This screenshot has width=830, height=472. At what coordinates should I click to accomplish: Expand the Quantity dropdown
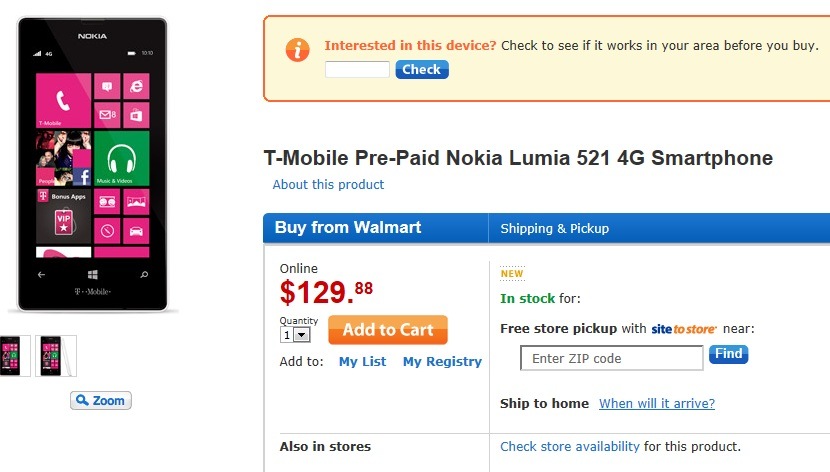coord(300,336)
